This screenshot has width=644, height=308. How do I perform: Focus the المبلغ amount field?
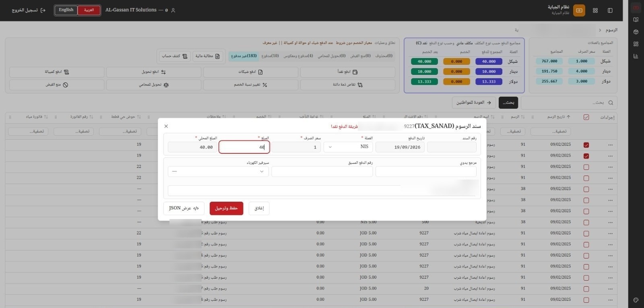(x=244, y=147)
